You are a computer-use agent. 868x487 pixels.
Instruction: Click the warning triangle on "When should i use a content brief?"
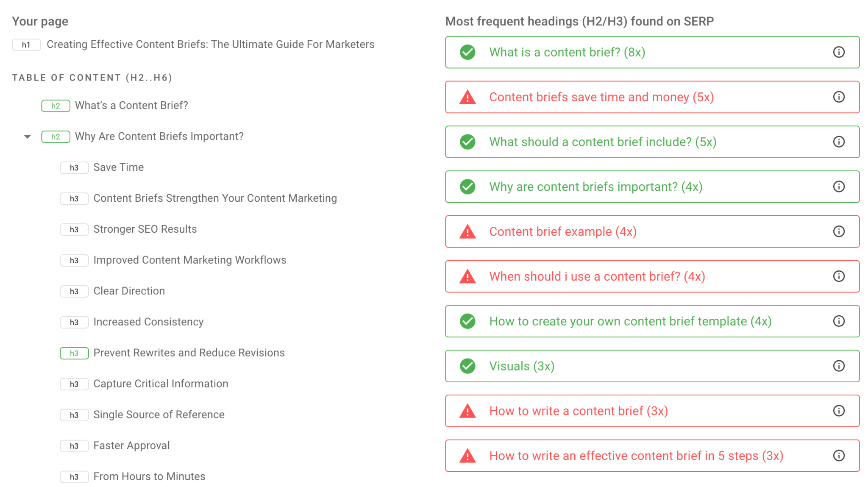[467, 276]
